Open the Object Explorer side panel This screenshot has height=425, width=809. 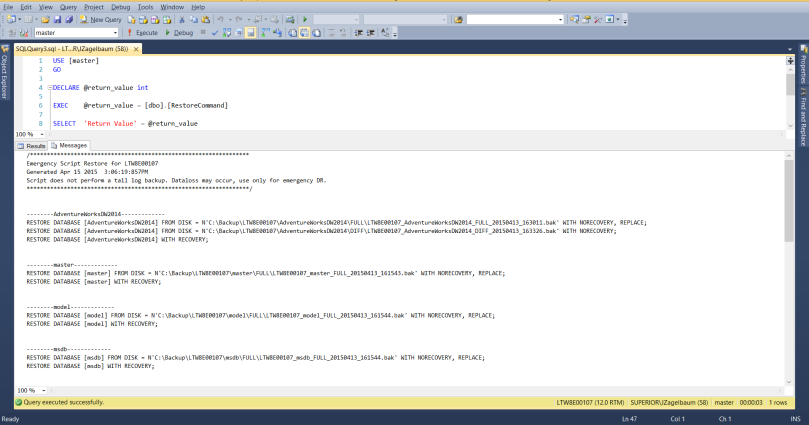pos(5,72)
